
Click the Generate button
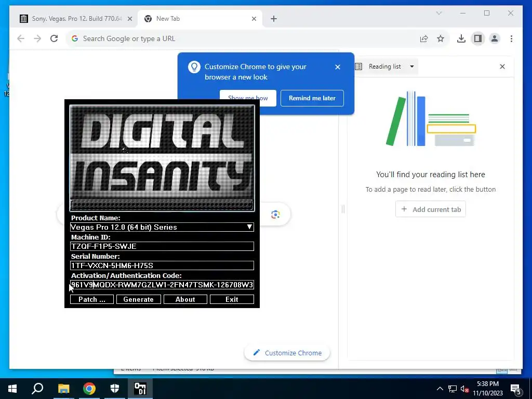138,299
